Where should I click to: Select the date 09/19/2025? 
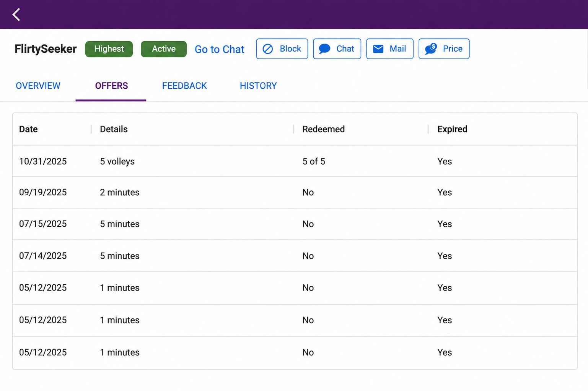tap(43, 192)
